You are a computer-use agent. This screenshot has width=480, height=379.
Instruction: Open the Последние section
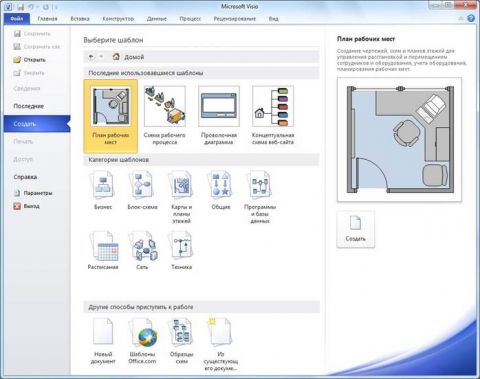click(28, 106)
